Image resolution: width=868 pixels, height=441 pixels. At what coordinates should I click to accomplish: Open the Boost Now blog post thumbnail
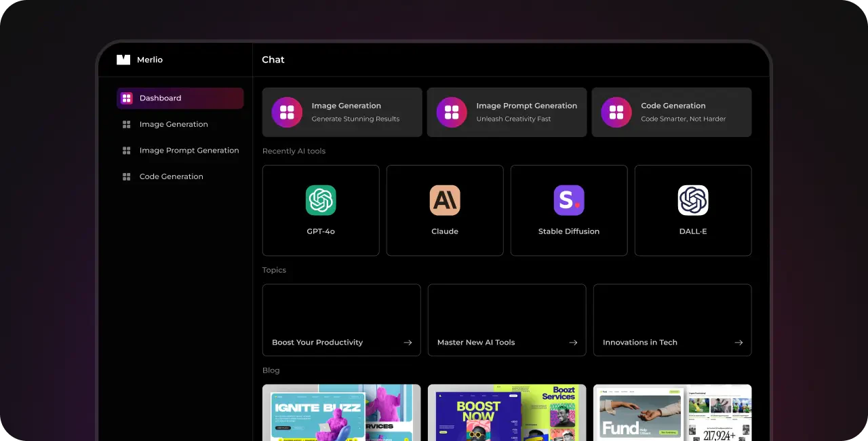(507, 413)
